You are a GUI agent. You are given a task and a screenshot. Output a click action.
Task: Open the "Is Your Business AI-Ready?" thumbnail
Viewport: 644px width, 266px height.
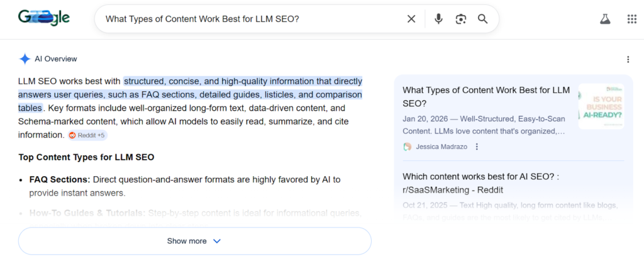[x=601, y=106]
